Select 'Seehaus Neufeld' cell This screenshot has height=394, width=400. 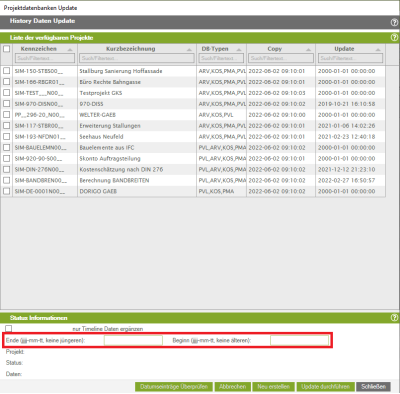click(x=101, y=137)
